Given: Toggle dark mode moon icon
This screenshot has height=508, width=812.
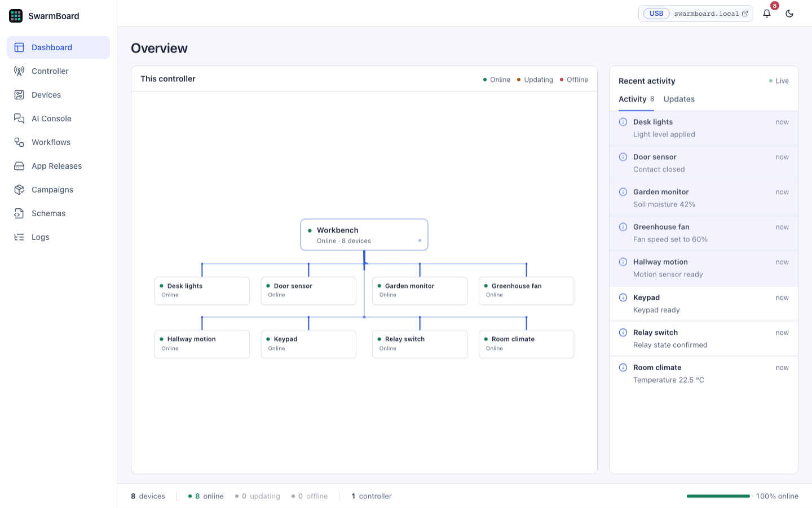Looking at the screenshot, I should pyautogui.click(x=789, y=14).
